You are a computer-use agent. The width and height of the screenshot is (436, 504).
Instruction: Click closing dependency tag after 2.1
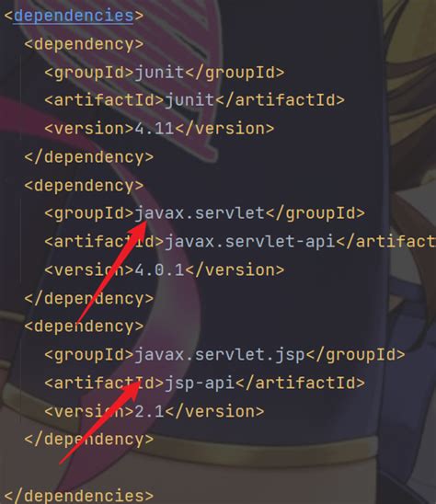[89, 440]
